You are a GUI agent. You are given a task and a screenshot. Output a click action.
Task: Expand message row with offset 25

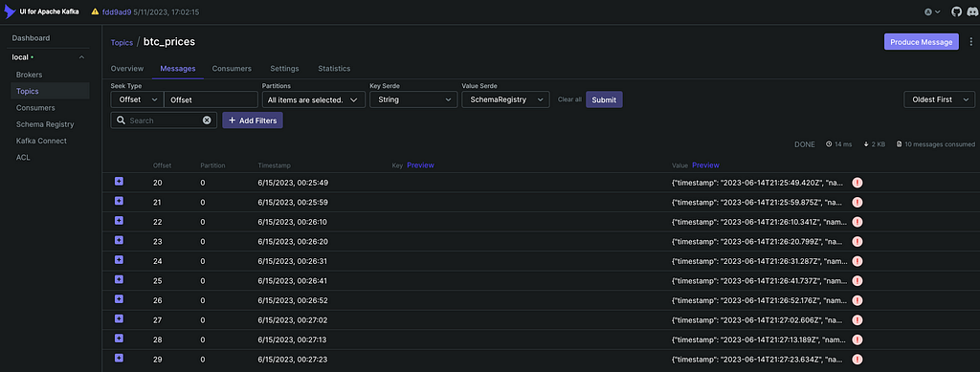click(x=119, y=279)
